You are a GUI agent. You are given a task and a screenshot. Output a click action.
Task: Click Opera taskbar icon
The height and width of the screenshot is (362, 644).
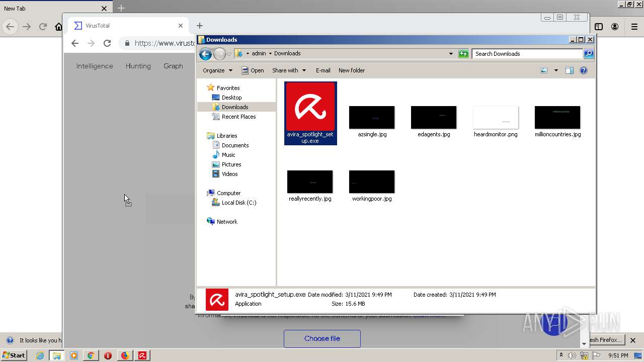coord(108,355)
